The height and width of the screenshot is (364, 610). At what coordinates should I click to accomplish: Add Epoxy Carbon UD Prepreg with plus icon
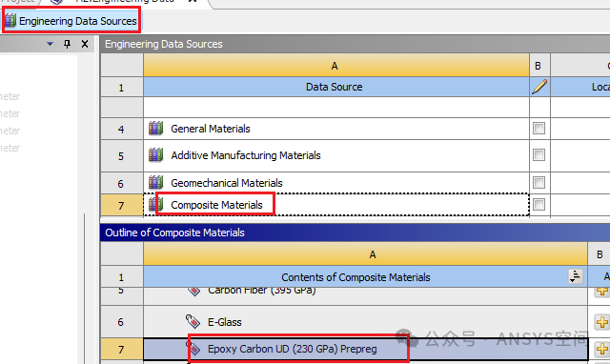(601, 349)
